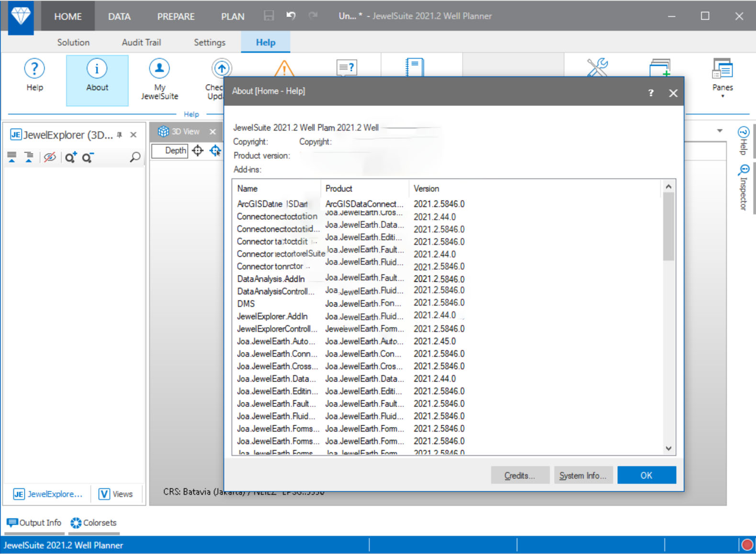Click the Depth field in 3D View
Viewport: 756px width, 554px height.
tap(170, 151)
